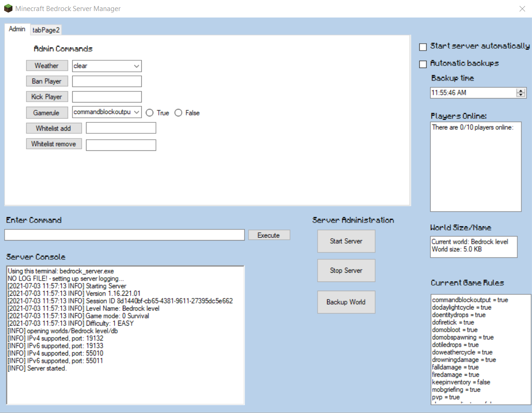The image size is (532, 413).
Task: Focus the Whitelist add text field
Action: pos(121,128)
